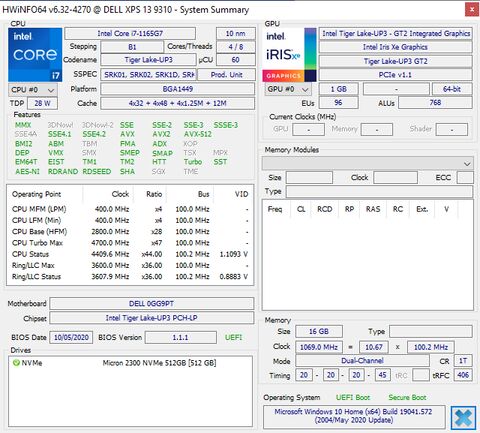Click the Freq column header in timings table
The width and height of the screenshot is (480, 433).
(275, 209)
